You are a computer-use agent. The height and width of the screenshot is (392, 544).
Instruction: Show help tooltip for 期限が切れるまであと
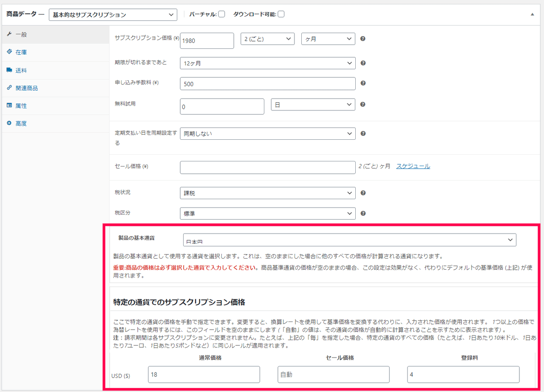(x=363, y=63)
